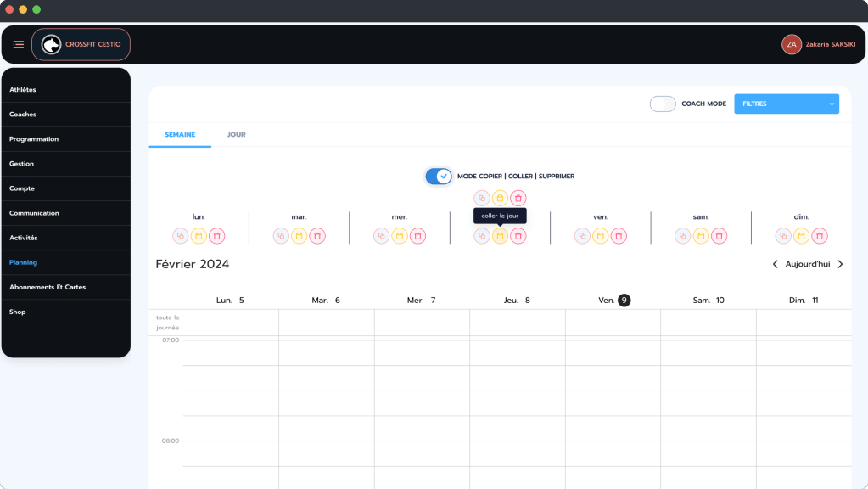This screenshot has height=489, width=868.
Task: Open Abonnements Et Cartes in sidebar
Action: coord(48,287)
